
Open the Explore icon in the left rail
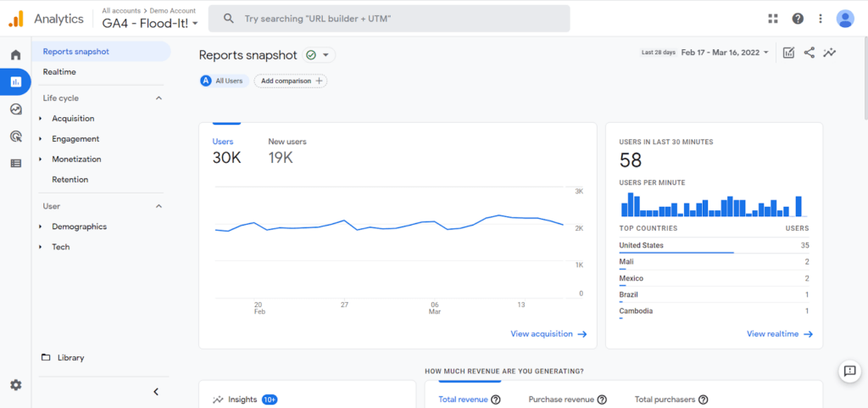tap(15, 109)
